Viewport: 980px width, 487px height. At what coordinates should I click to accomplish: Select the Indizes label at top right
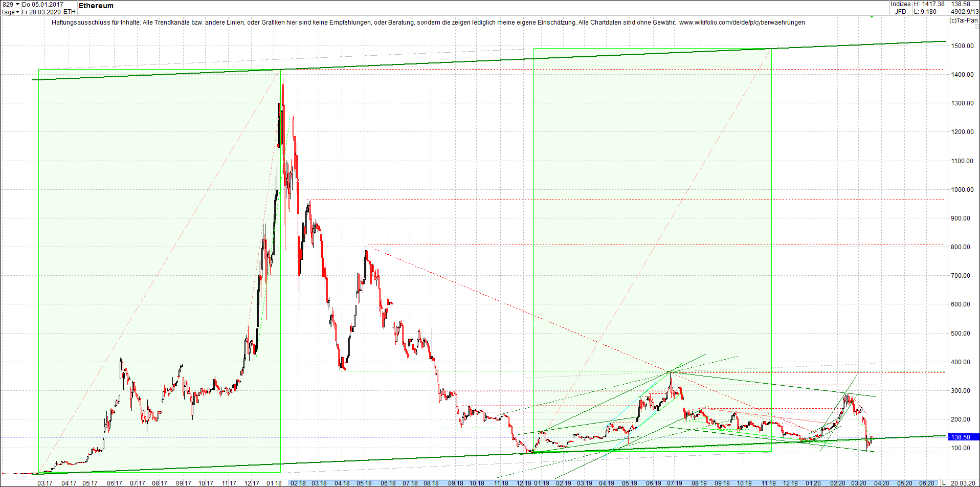[x=900, y=4]
